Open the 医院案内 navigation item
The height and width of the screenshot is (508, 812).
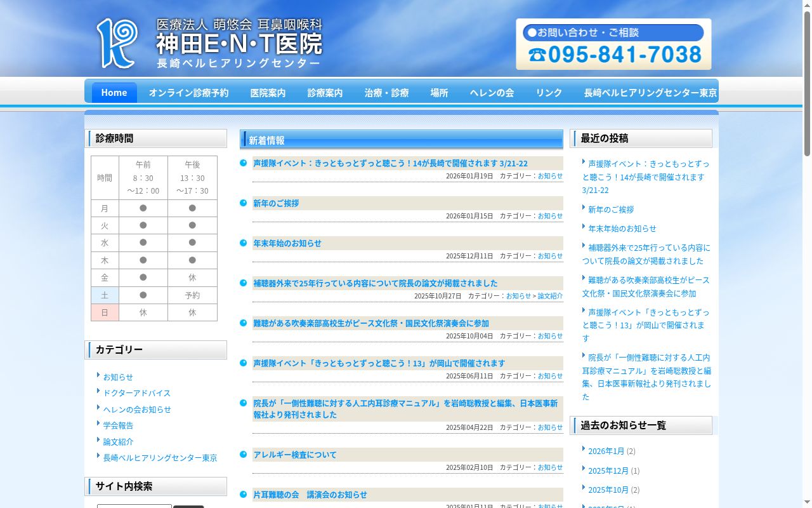click(268, 93)
